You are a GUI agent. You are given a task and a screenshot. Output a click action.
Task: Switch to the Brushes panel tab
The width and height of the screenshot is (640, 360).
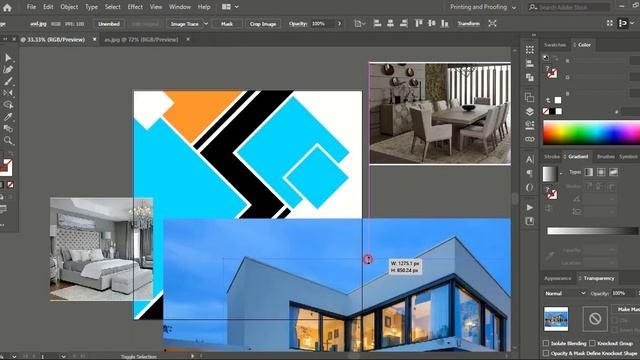tap(606, 157)
